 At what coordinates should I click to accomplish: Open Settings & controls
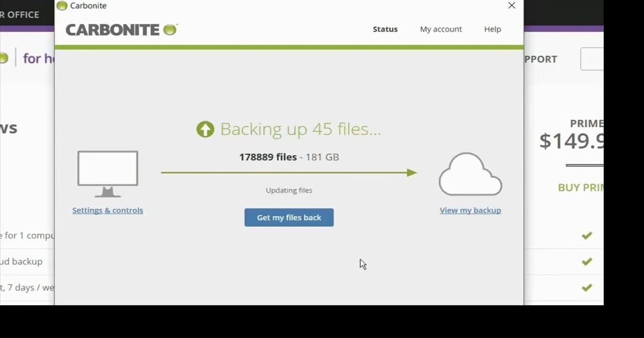pos(107,210)
